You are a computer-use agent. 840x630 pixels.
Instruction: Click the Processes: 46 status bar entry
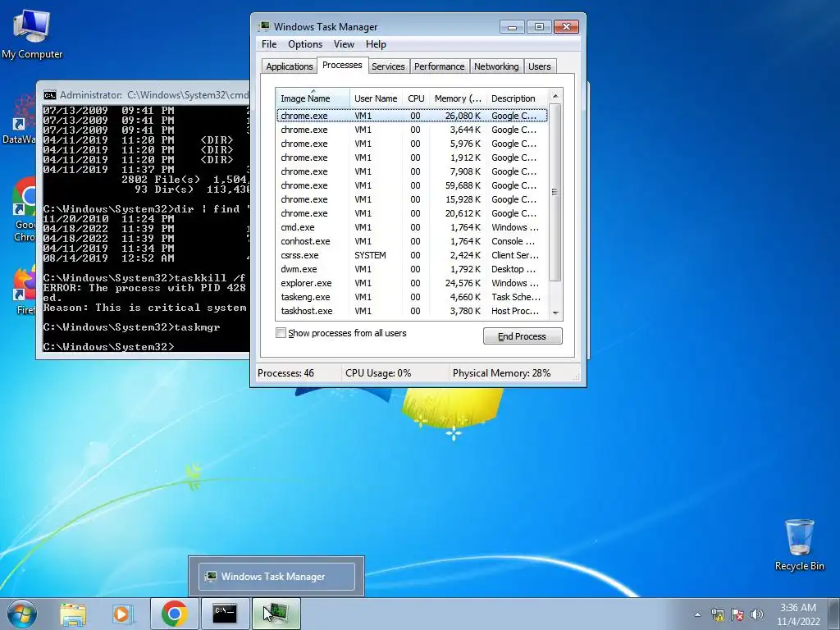[x=285, y=373]
